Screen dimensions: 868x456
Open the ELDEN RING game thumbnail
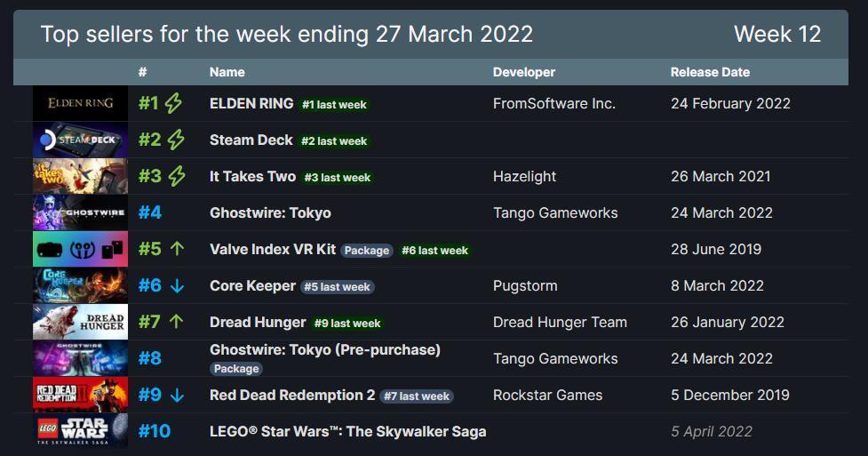pyautogui.click(x=80, y=103)
